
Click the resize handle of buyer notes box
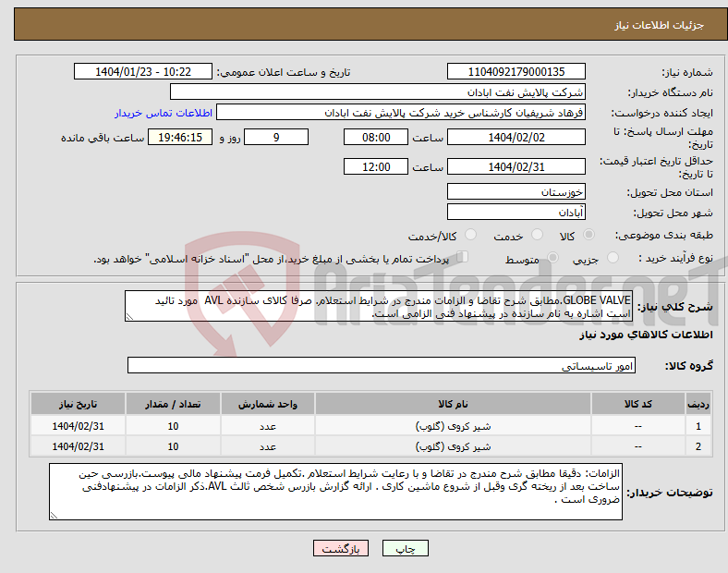tap(54, 516)
